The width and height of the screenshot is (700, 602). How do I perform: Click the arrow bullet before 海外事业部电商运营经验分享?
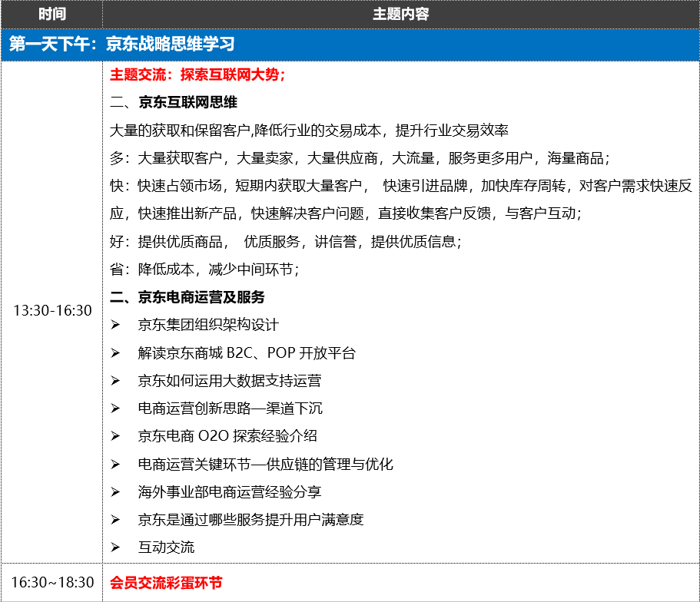(115, 491)
